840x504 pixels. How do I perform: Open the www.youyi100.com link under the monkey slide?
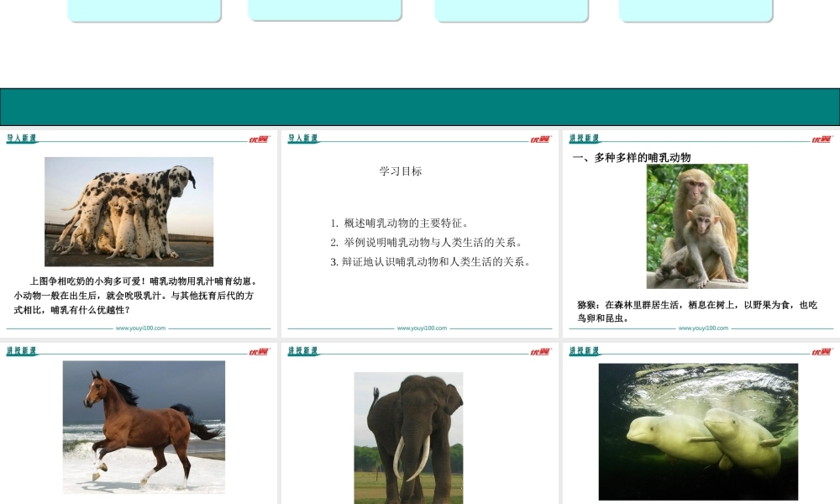(703, 328)
